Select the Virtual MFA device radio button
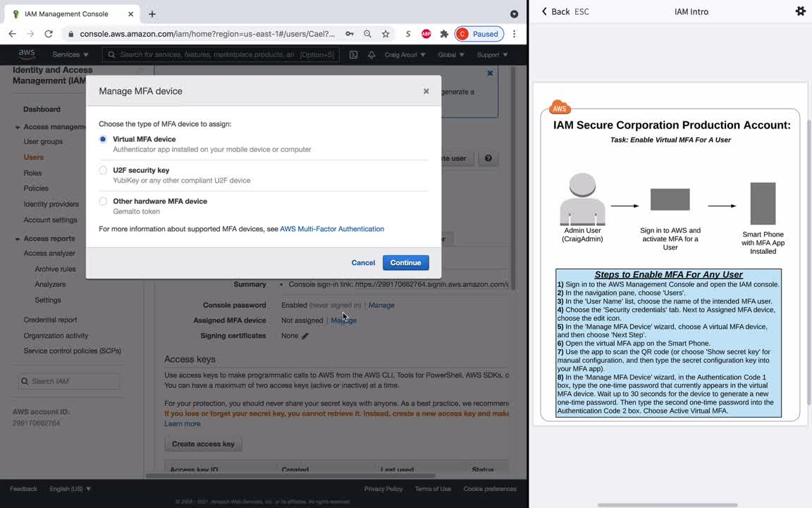 coord(103,139)
